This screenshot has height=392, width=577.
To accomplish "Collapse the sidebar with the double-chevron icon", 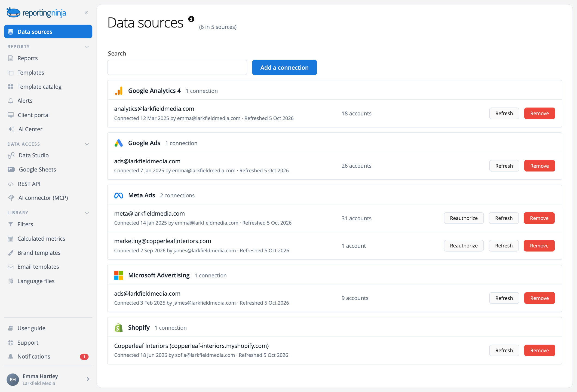I will click(86, 13).
